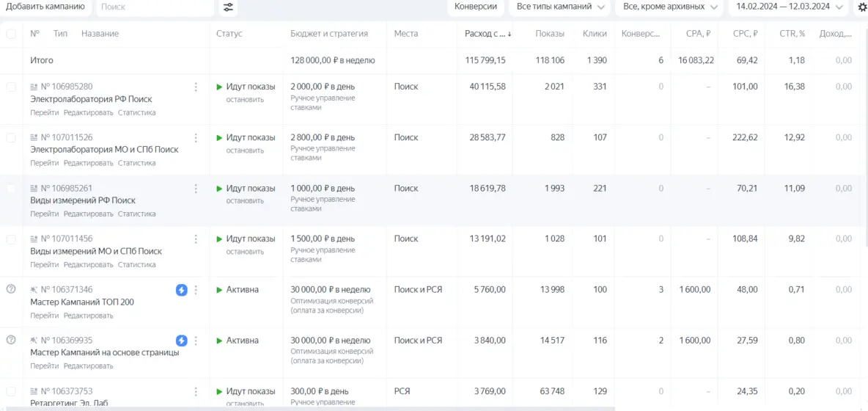The image size is (868, 411).
Task: Click lightning icon of Мастер Кампаний на основе страницы
Action: (182, 341)
